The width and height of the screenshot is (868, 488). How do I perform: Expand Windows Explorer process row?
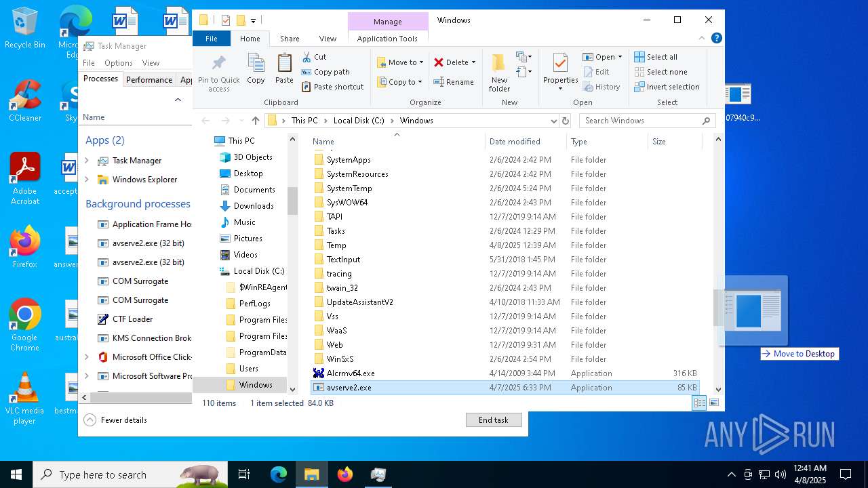pyautogui.click(x=86, y=180)
